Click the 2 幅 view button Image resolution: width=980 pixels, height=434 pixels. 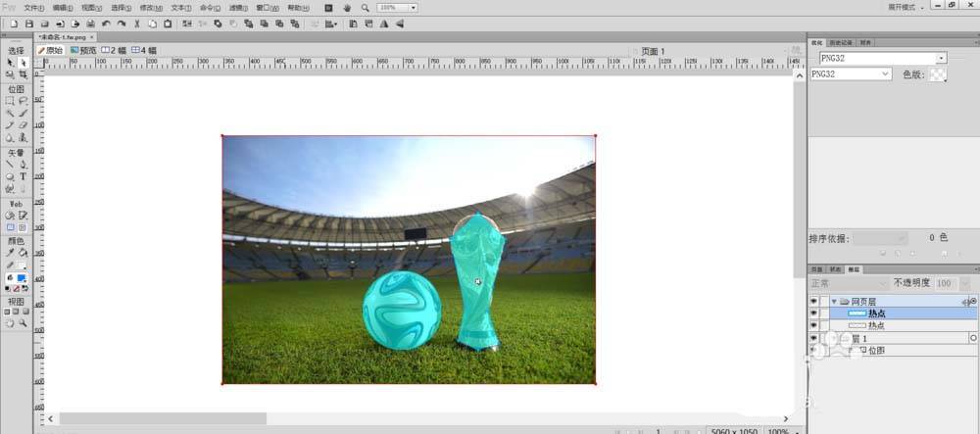click(114, 50)
